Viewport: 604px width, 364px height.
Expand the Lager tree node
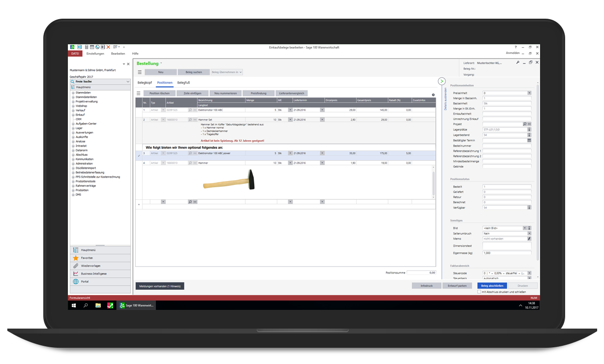tap(73, 128)
